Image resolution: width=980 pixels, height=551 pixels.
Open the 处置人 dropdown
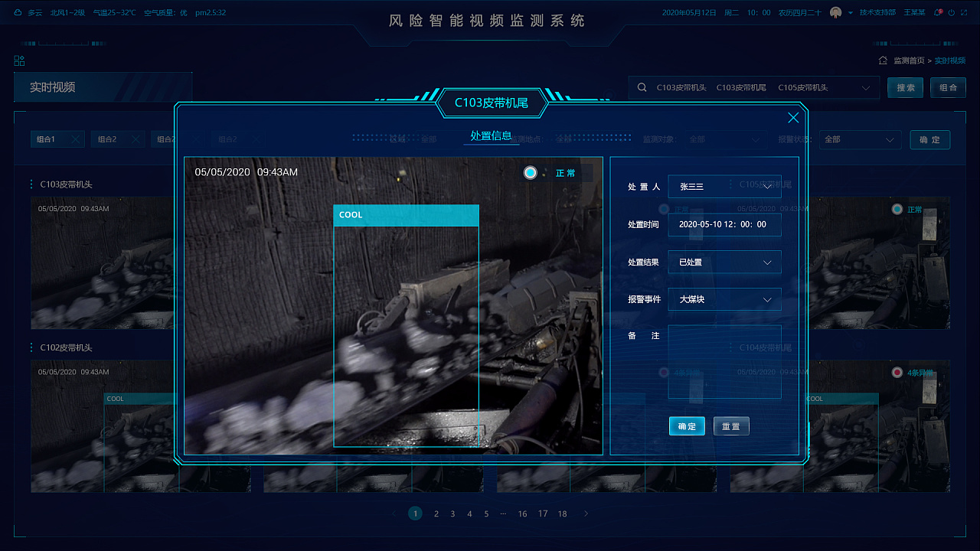724,187
